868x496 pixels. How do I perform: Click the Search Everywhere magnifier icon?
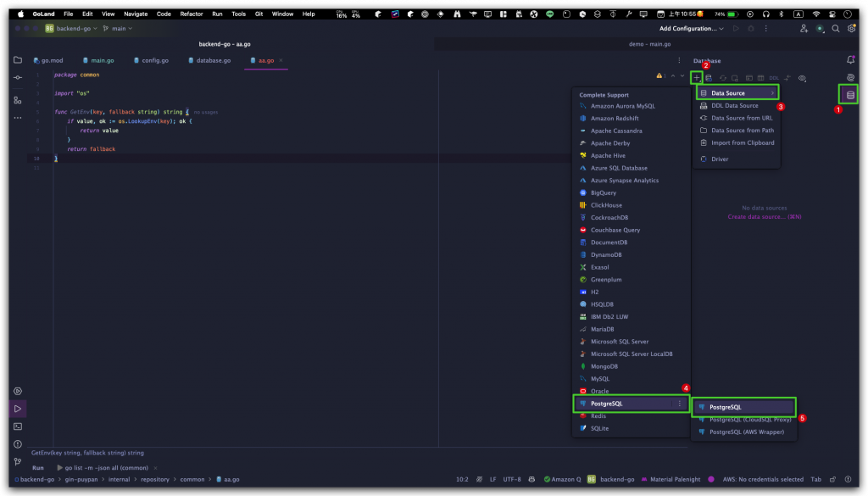pos(835,28)
